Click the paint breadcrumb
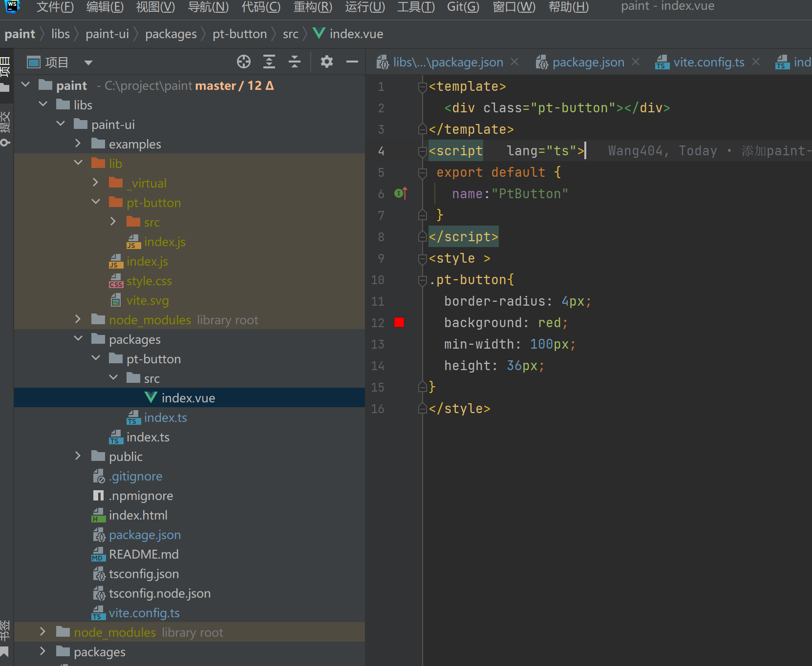The width and height of the screenshot is (812, 666). click(20, 34)
